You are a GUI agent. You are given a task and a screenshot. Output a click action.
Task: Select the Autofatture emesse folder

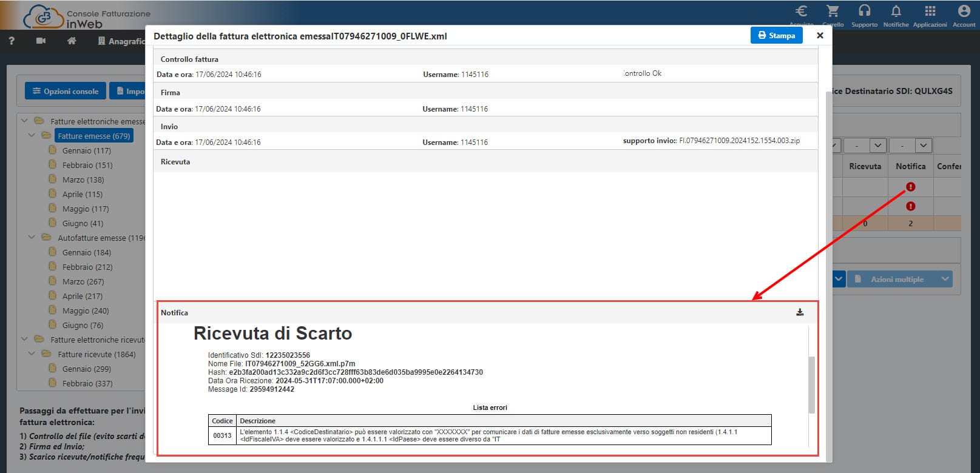(x=101, y=238)
